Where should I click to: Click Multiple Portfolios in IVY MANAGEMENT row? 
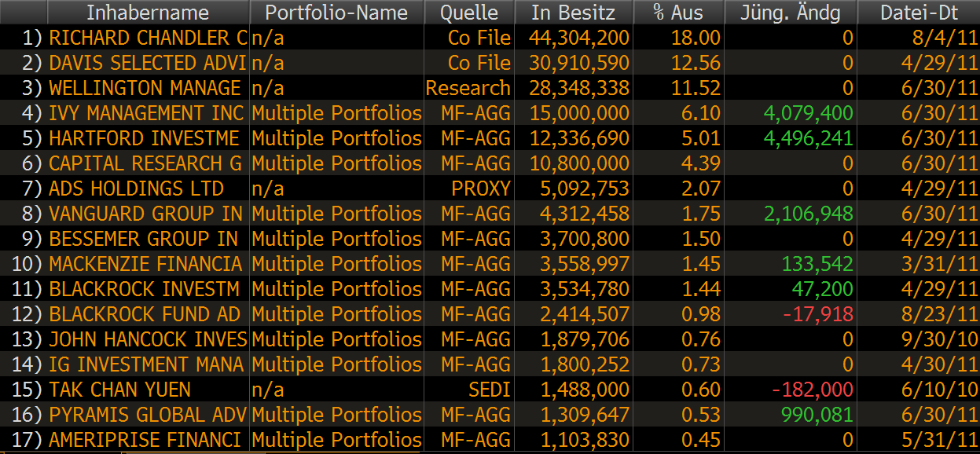pyautogui.click(x=337, y=113)
